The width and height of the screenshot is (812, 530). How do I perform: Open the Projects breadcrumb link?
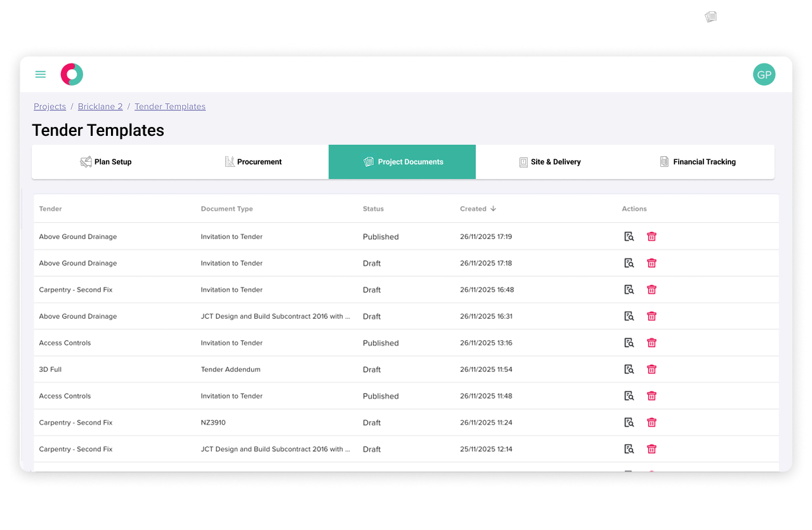49,106
